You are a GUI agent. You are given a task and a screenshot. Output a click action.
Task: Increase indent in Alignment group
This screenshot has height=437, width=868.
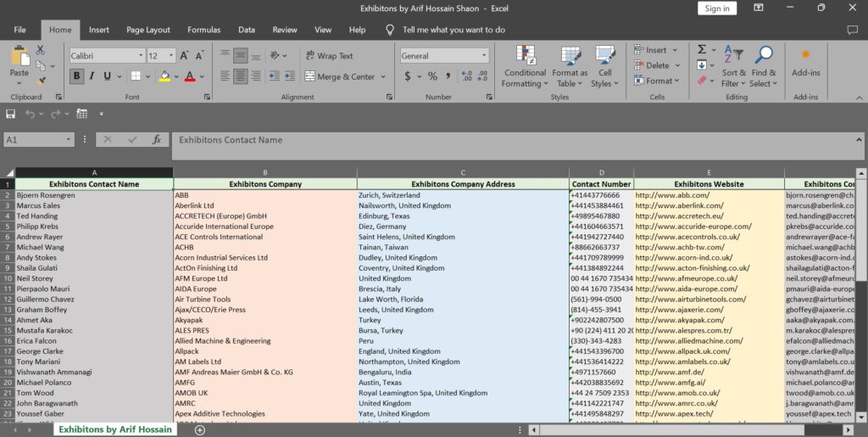tap(290, 76)
